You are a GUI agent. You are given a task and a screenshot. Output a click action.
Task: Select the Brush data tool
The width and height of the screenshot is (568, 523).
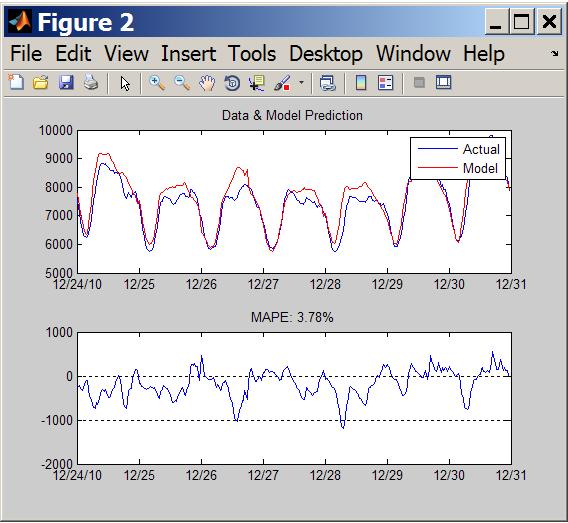pos(282,83)
